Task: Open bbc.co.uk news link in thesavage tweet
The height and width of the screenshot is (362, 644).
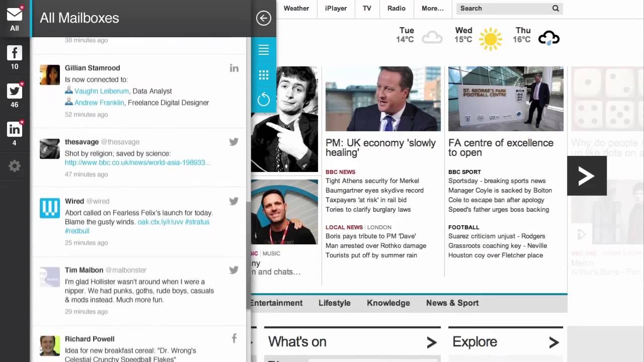Action: click(x=138, y=162)
